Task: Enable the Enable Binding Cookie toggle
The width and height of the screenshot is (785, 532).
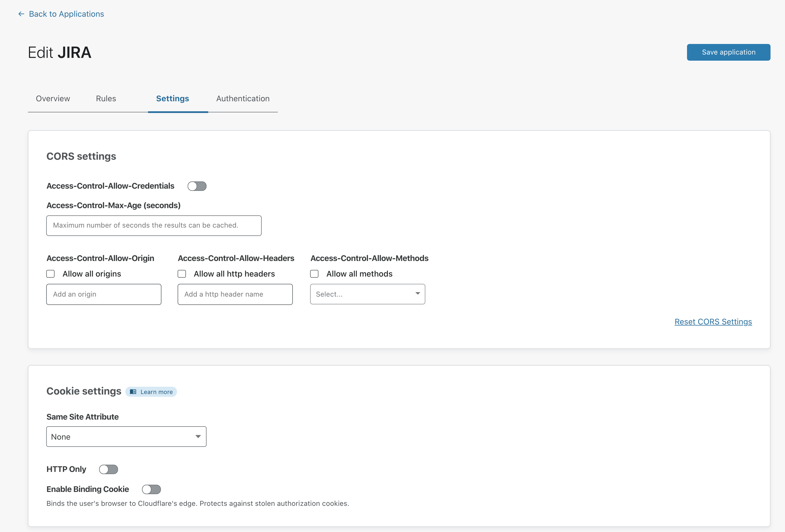Action: click(x=151, y=489)
